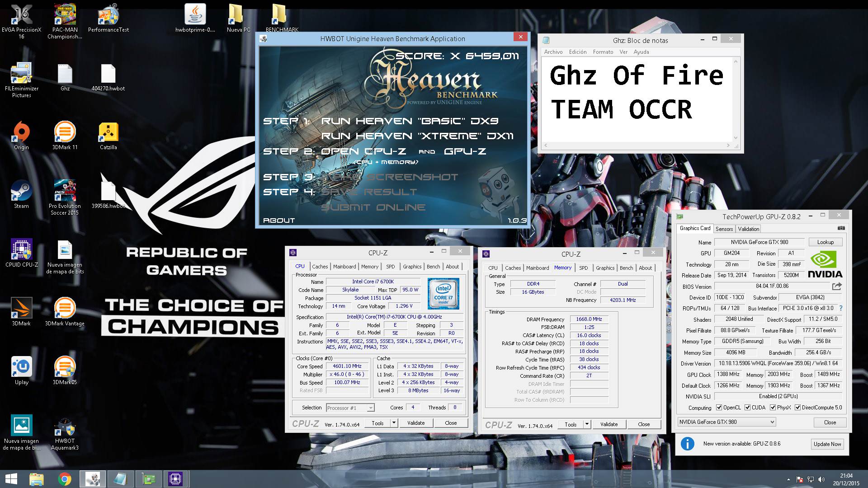Open PerformanceTest desktop shortcut
The image size is (868, 488).
click(108, 19)
